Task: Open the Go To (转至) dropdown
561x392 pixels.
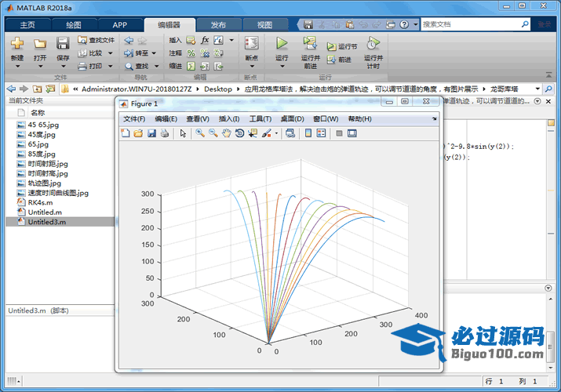Action: [x=154, y=53]
